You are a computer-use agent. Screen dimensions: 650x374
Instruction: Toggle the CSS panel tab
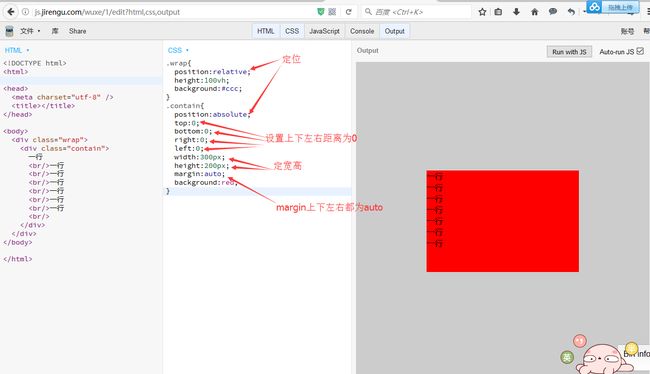292,31
